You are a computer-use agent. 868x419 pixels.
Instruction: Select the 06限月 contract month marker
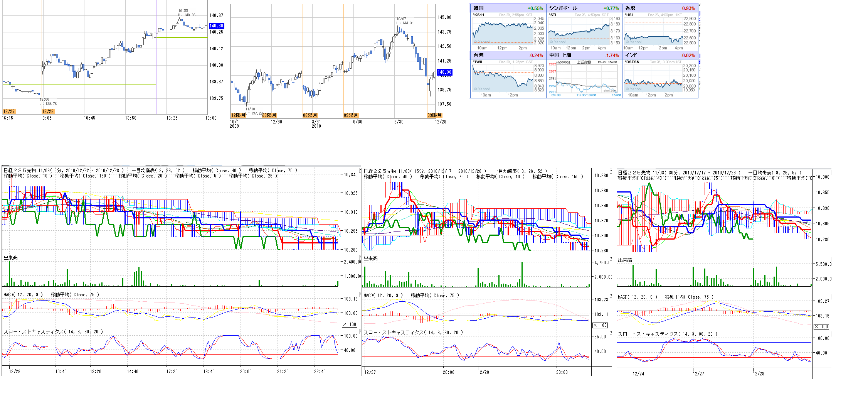310,115
